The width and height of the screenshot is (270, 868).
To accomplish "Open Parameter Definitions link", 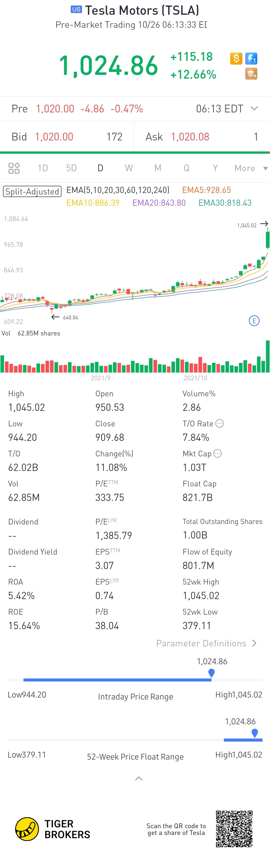I will tap(207, 643).
